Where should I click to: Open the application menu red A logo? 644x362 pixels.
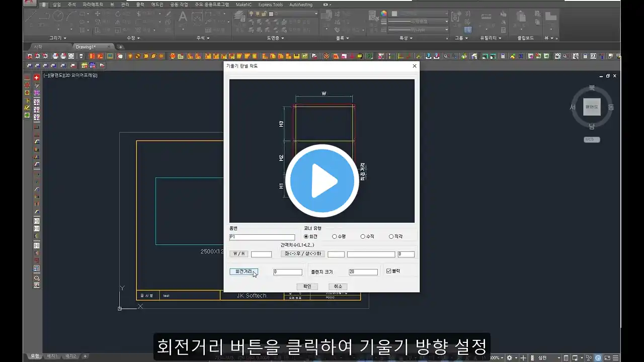pyautogui.click(x=30, y=4)
